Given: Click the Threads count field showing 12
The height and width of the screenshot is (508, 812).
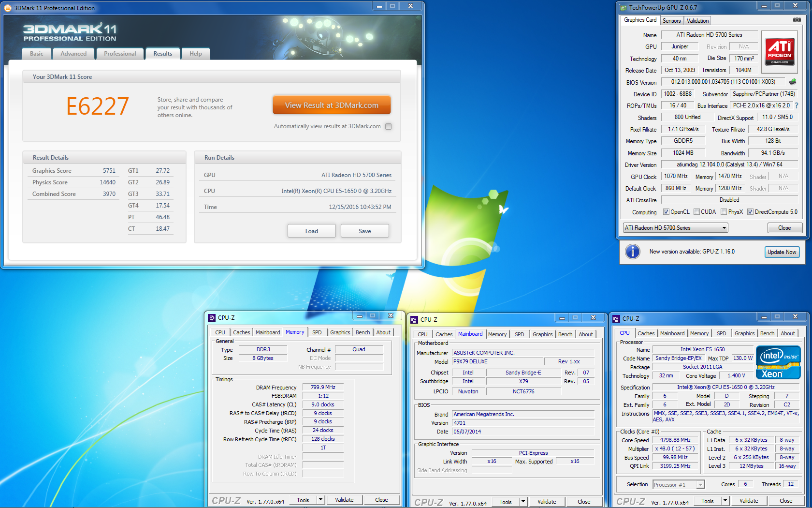Looking at the screenshot, I should [791, 484].
